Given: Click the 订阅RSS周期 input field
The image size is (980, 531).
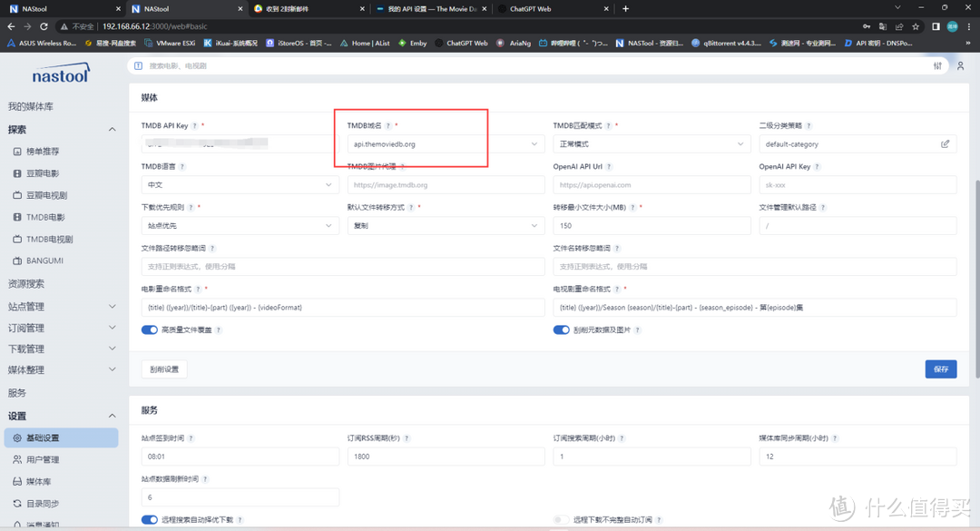Looking at the screenshot, I should coord(446,457).
